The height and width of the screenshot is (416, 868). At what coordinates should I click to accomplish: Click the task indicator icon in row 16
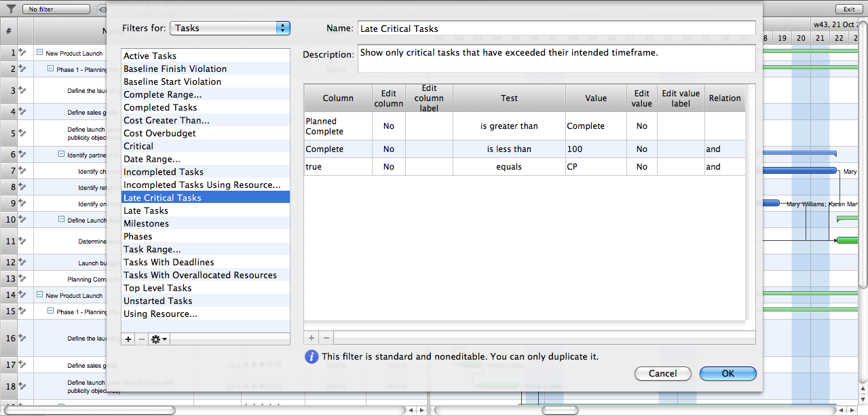coord(22,337)
